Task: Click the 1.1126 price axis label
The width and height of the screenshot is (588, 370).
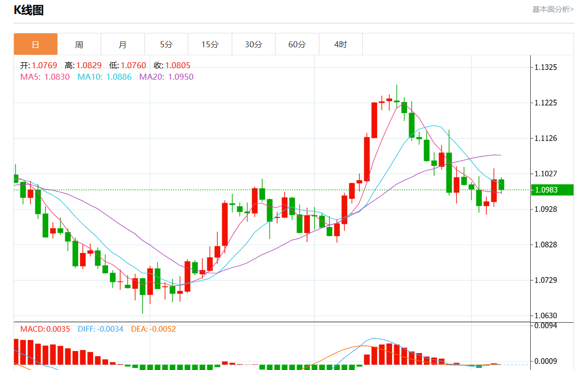Action: click(x=546, y=138)
